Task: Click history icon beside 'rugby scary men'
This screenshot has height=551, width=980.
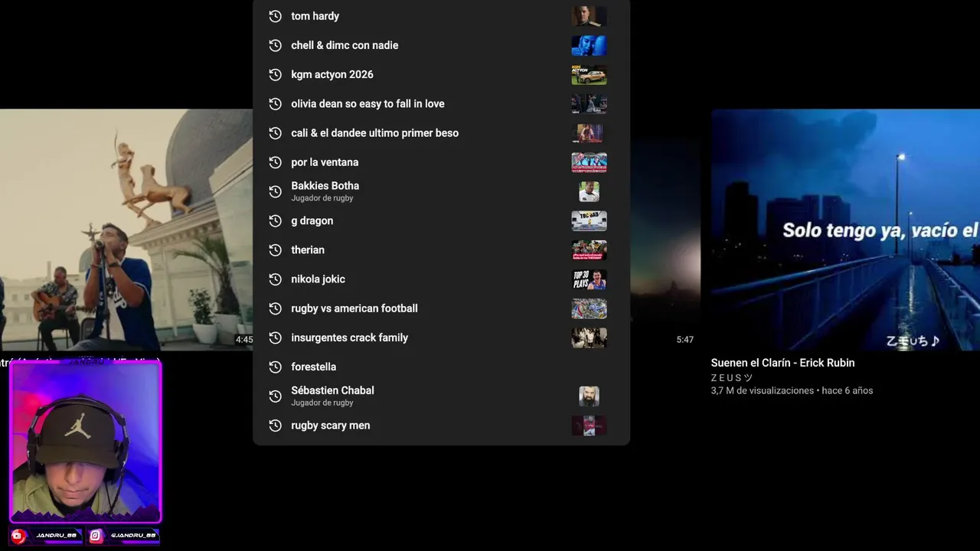Action: (x=275, y=425)
